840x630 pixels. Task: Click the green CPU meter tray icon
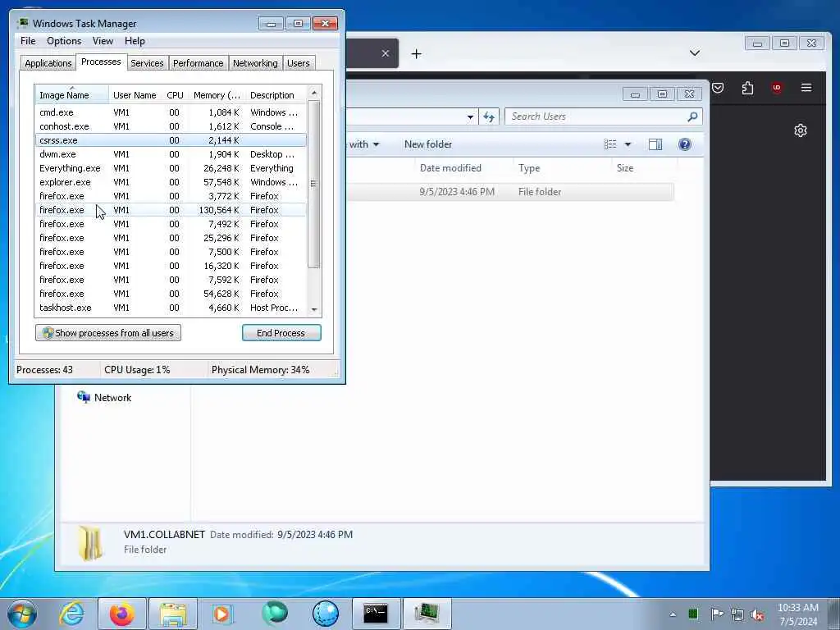point(693,614)
